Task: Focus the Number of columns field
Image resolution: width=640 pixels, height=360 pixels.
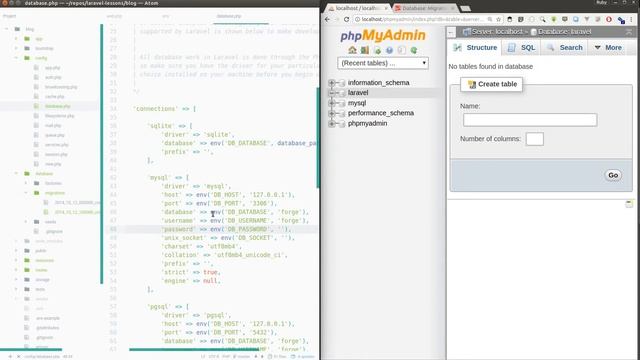Action: tap(535, 139)
